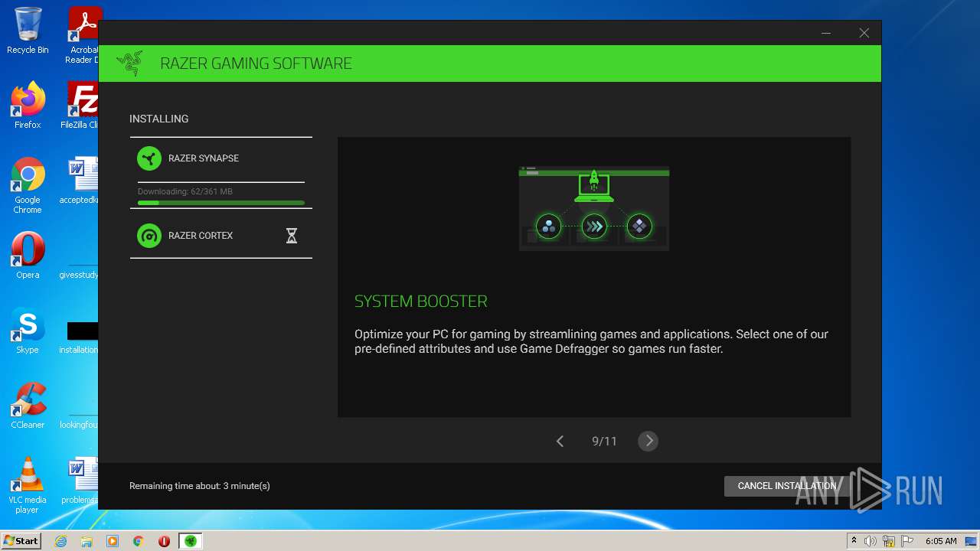Click the Downloading: 62/361 MB status text

[x=185, y=191]
